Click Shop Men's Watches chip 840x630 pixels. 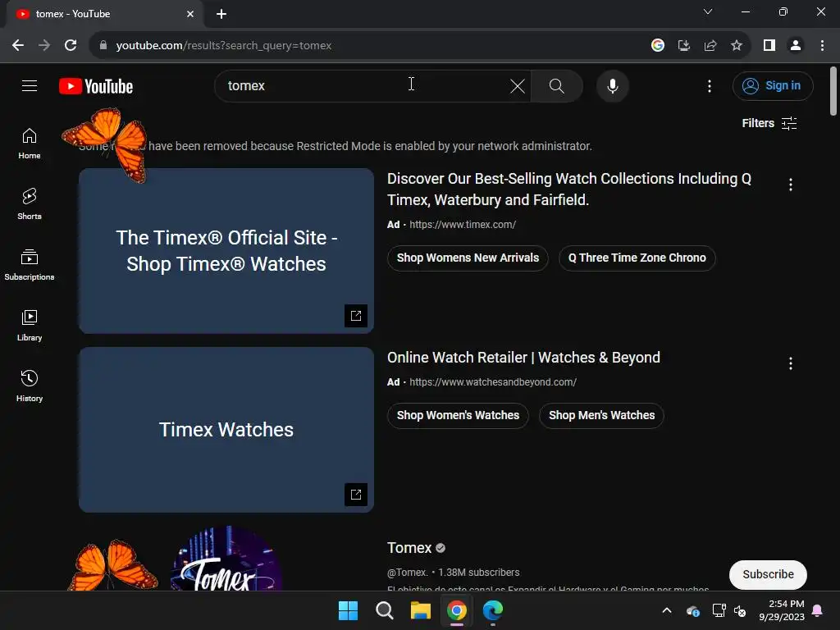[601, 416]
